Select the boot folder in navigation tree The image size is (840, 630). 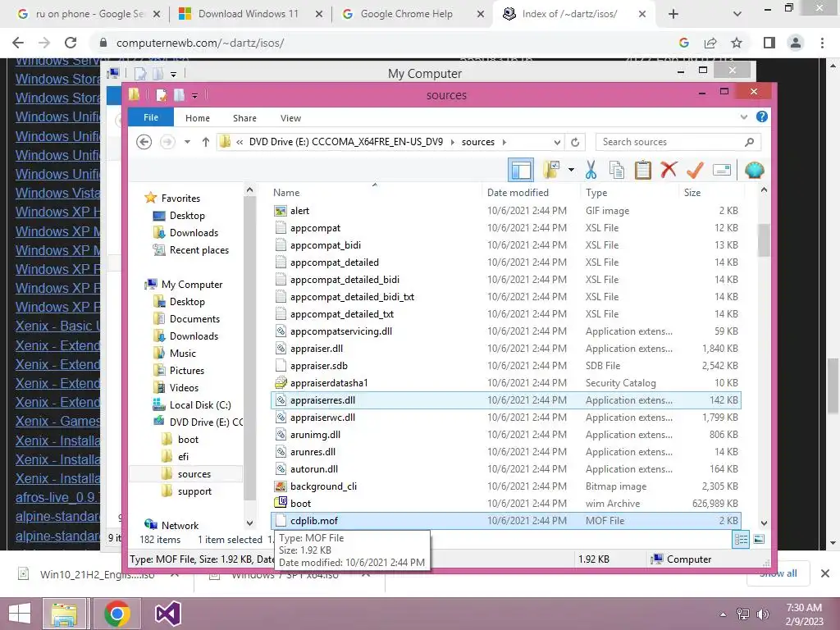click(188, 440)
